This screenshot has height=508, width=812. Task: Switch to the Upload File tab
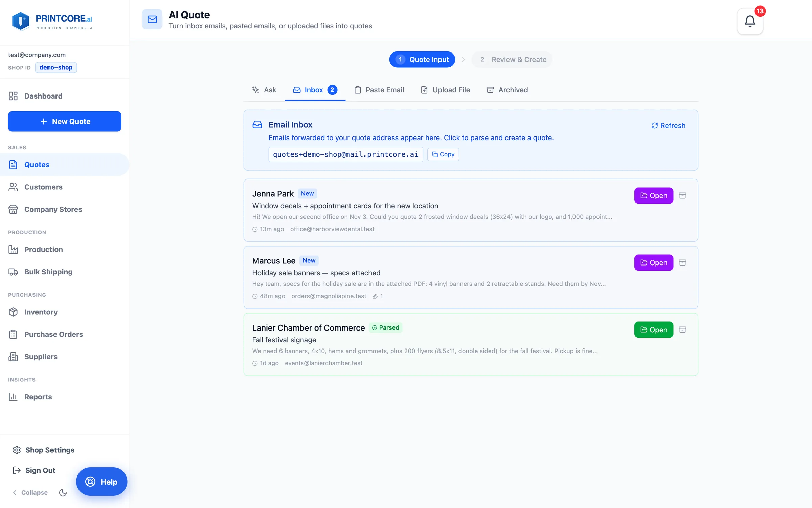[x=445, y=90]
